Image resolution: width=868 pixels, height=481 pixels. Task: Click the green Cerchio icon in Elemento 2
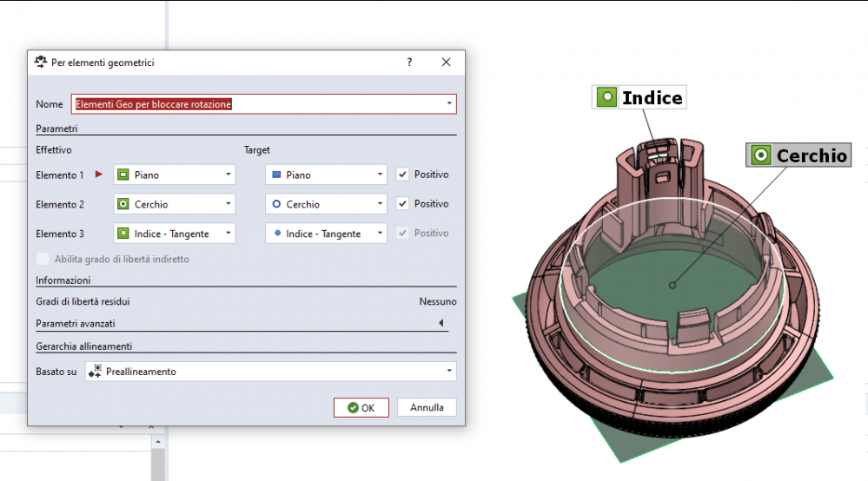(x=123, y=204)
